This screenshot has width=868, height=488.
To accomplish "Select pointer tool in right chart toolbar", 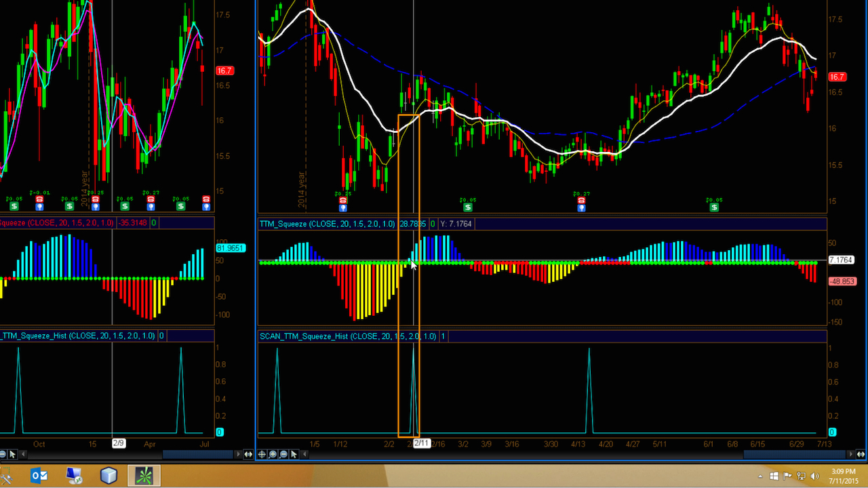I will click(294, 454).
